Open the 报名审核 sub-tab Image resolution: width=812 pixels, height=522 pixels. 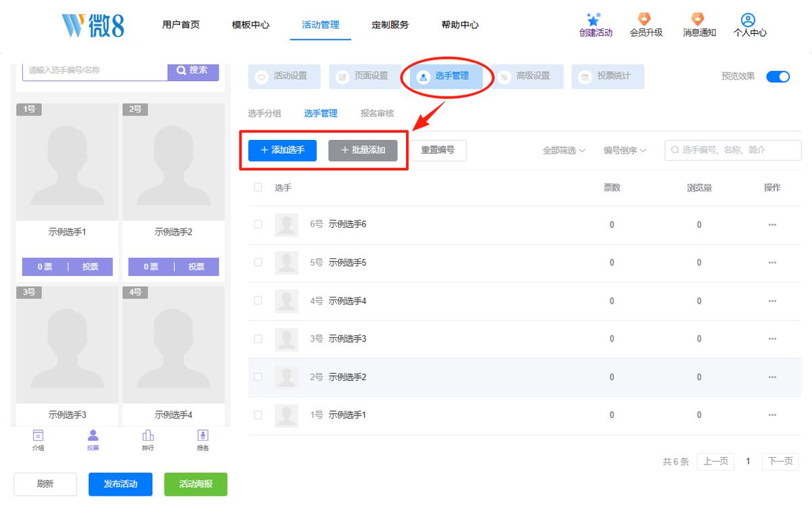(377, 114)
